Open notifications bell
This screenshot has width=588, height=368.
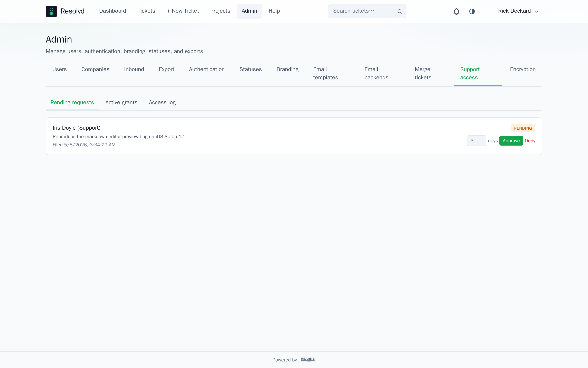click(x=456, y=11)
